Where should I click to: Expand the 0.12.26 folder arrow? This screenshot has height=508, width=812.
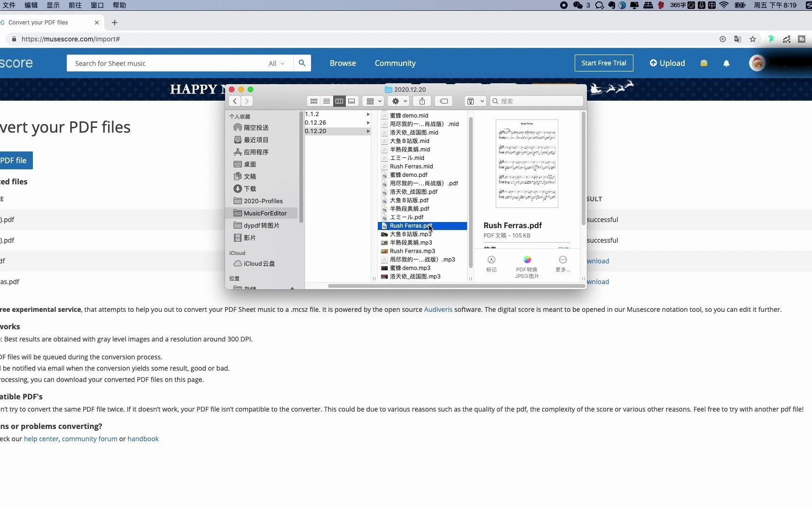368,123
